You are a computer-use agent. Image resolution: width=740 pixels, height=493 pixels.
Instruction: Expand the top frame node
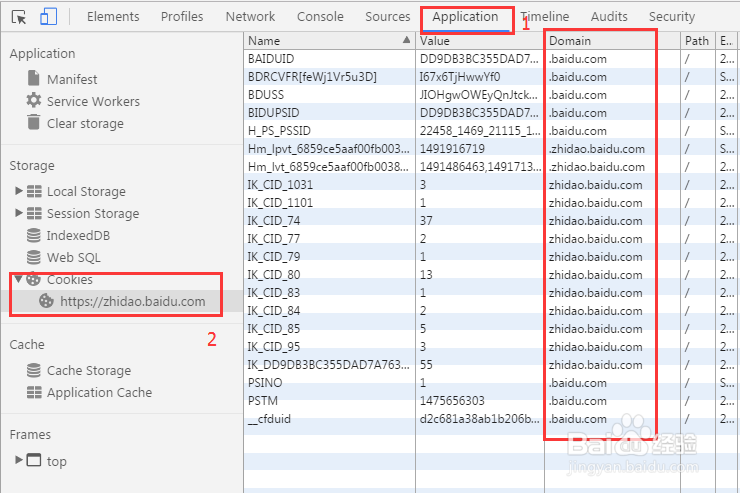(x=19, y=460)
